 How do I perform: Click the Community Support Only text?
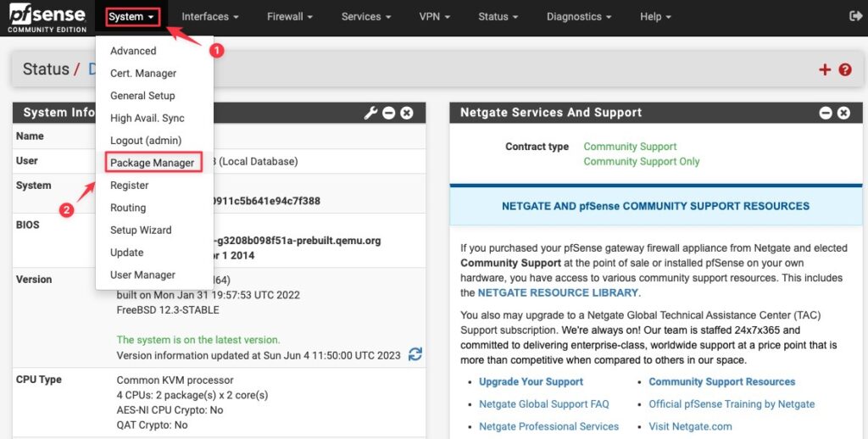642,162
